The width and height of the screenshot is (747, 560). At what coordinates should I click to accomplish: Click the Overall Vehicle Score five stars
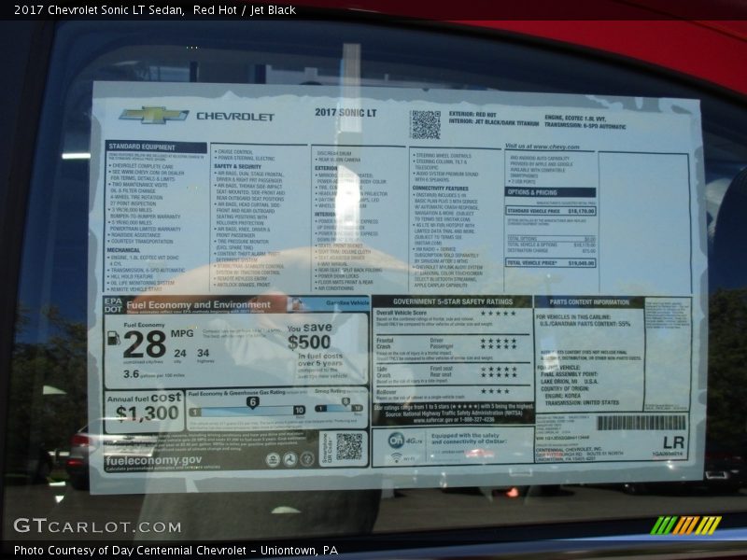[x=499, y=313]
